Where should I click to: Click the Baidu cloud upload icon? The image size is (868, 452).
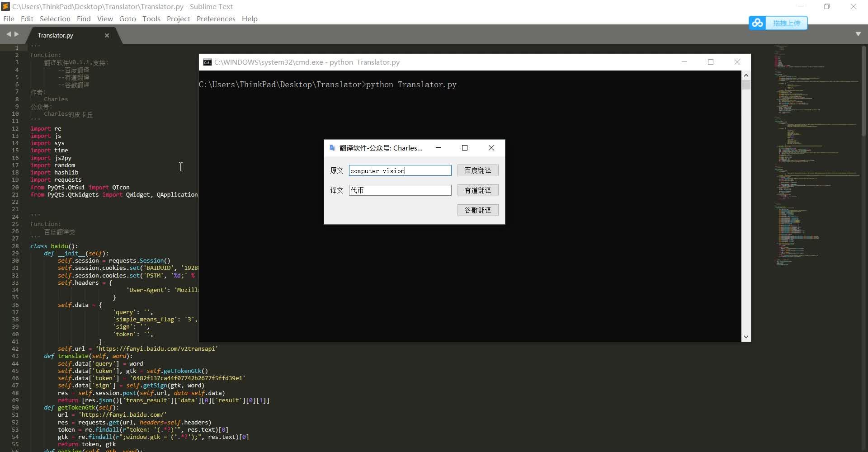coord(758,23)
